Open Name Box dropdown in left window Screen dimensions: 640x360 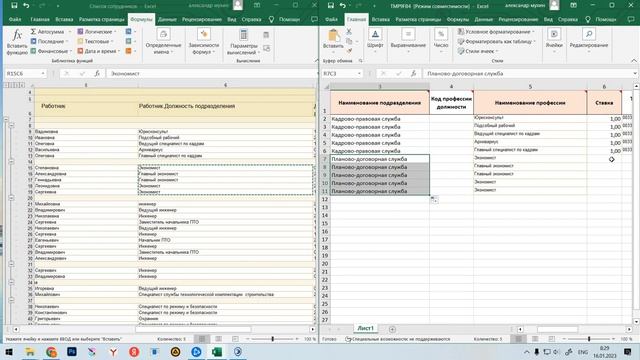coord(42,73)
